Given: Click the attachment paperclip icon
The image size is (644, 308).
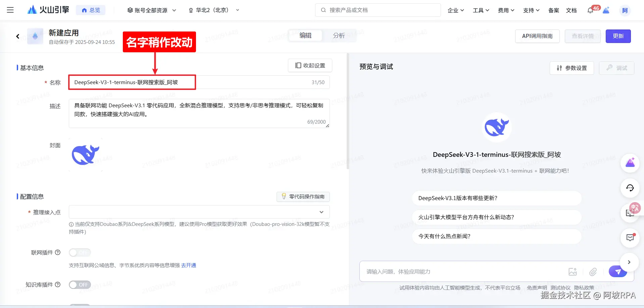Looking at the screenshot, I should (593, 272).
